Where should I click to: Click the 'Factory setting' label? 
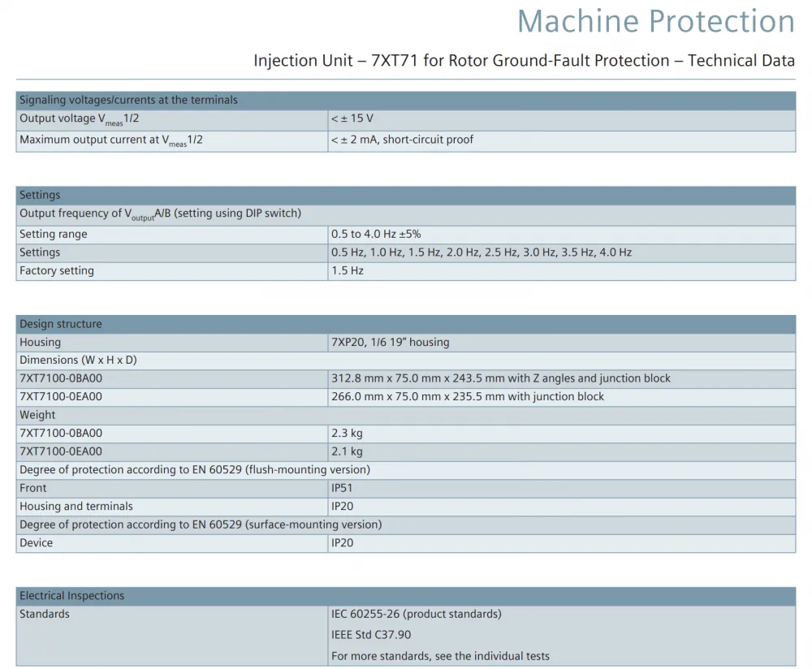pyautogui.click(x=57, y=271)
